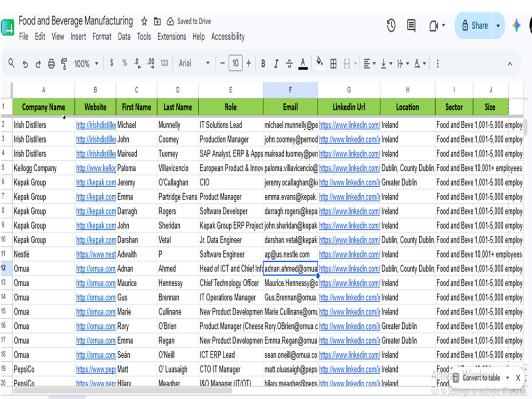Increase decimal places
The image size is (532, 399).
pyautogui.click(x=151, y=63)
